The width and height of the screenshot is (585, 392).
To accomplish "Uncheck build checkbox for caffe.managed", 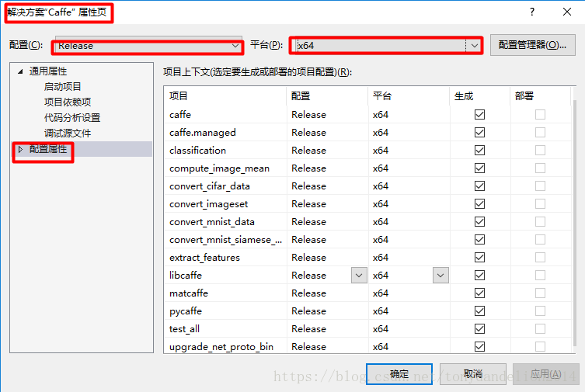I will pyautogui.click(x=480, y=132).
